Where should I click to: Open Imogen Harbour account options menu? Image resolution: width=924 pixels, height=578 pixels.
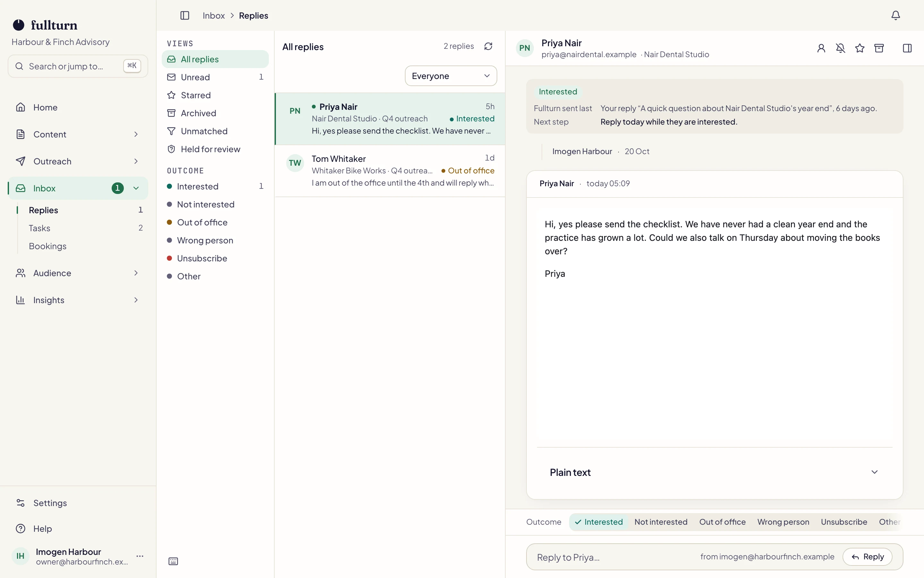point(140,556)
